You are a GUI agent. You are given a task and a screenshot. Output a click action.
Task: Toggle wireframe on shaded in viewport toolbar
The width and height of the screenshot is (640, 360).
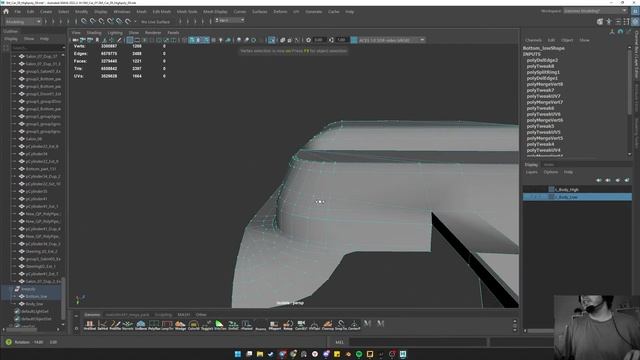click(x=206, y=40)
